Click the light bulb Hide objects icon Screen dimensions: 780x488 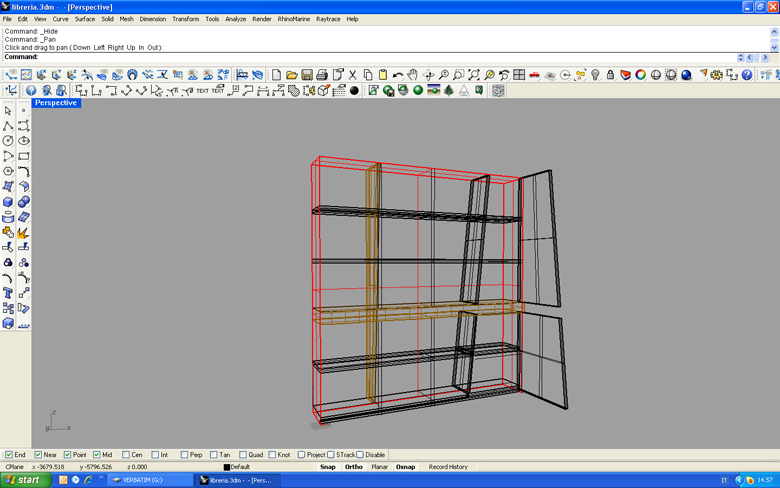click(595, 75)
